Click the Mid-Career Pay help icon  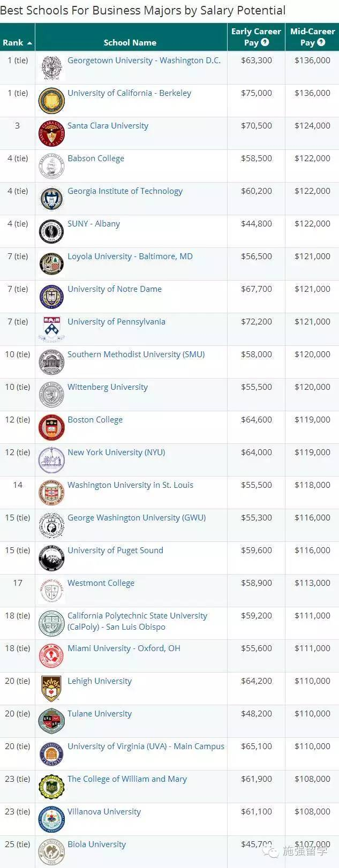point(321,42)
